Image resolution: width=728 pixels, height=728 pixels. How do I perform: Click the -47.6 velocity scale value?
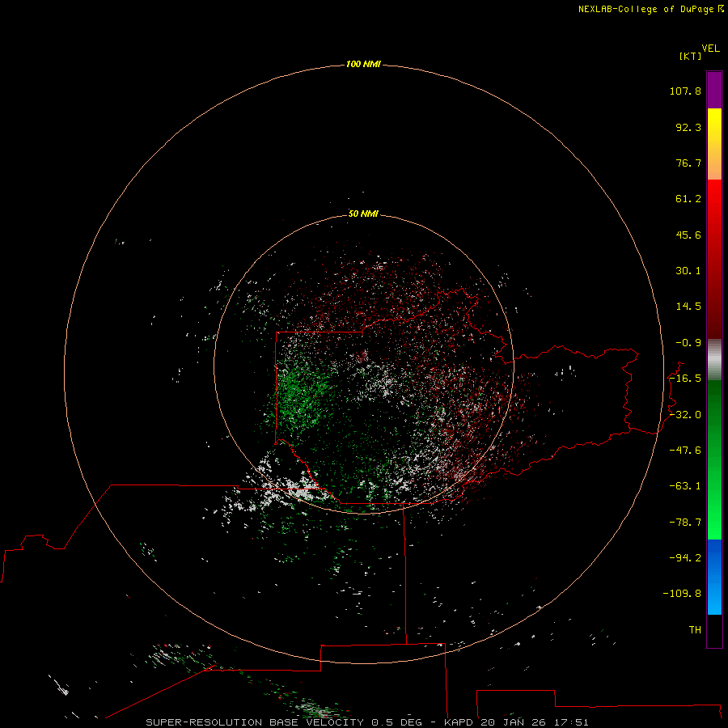tap(685, 451)
